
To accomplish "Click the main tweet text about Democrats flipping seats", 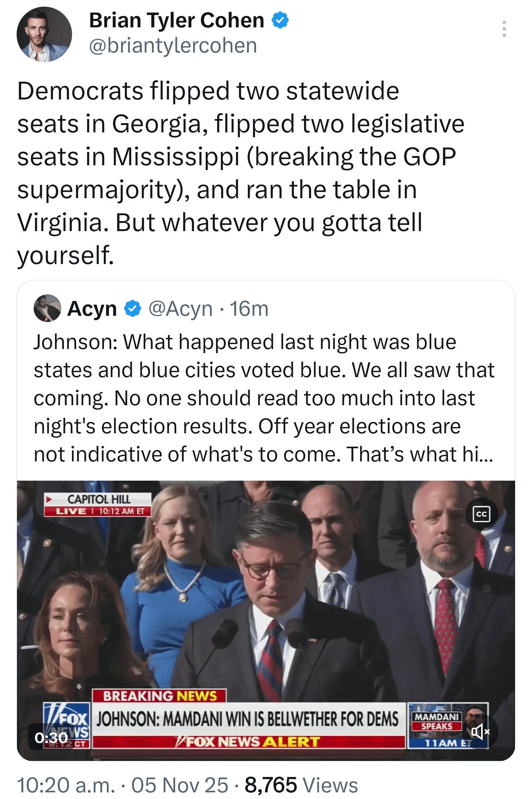I will pos(240,173).
